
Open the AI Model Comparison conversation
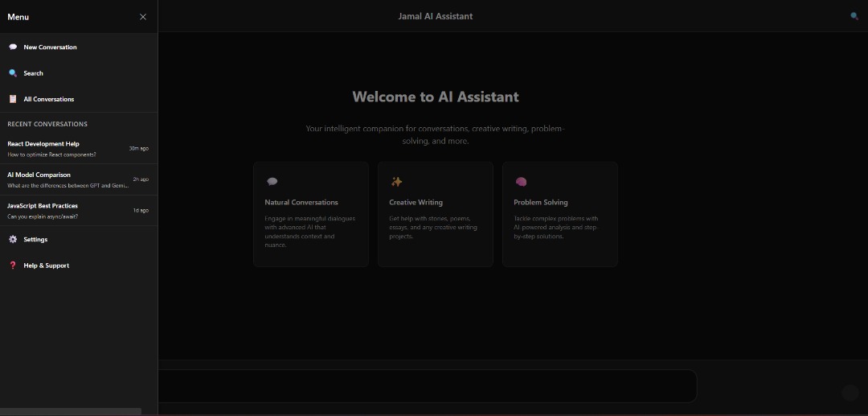point(79,179)
